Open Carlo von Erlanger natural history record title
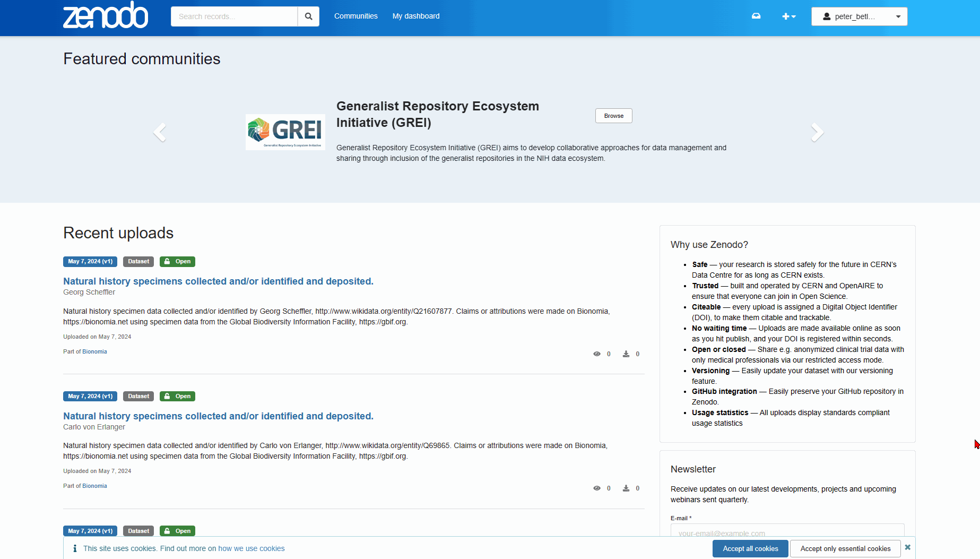This screenshot has width=980, height=559. pyautogui.click(x=218, y=416)
